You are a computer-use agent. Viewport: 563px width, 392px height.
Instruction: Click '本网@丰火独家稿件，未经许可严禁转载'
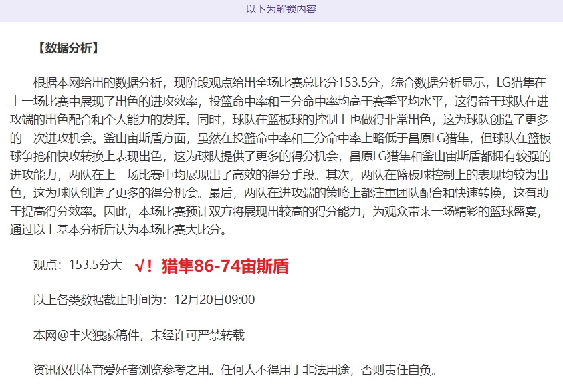139,335
